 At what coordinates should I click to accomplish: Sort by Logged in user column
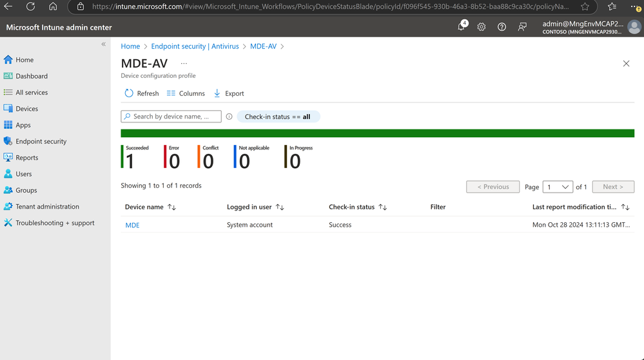coord(255,207)
